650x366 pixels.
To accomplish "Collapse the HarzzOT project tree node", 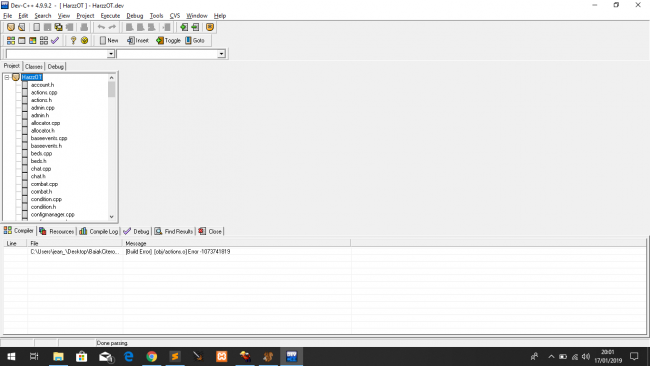I will 7,78.
